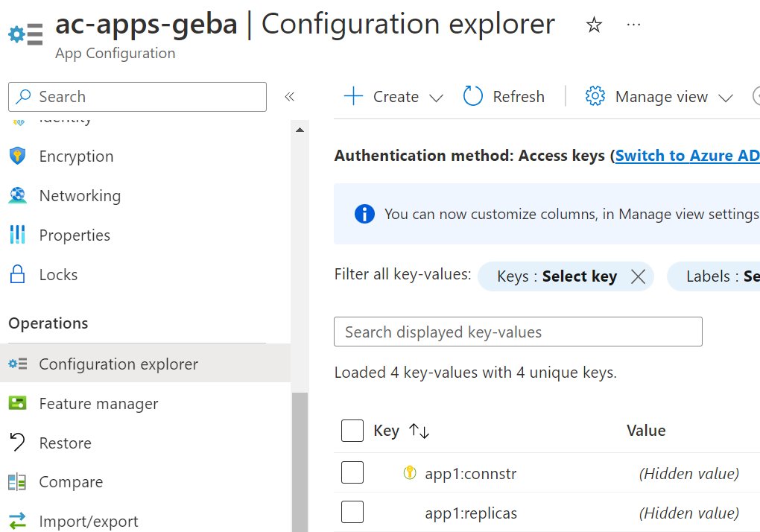Focus the Search displayed key-values field
The image size is (760, 532).
point(518,332)
